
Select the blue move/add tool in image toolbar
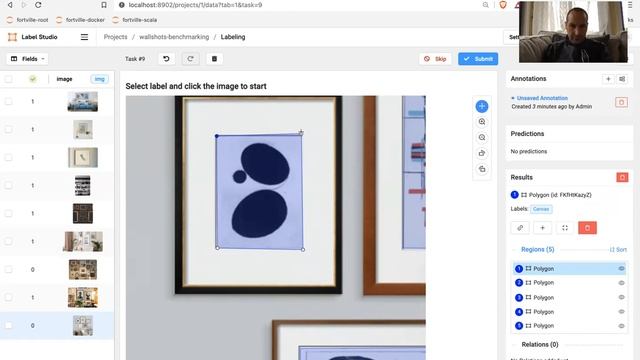pos(482,106)
